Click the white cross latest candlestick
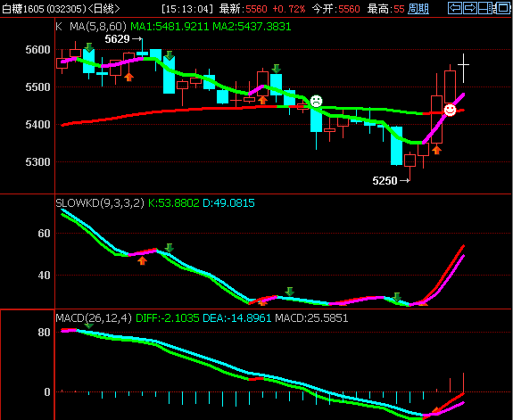This screenshot has height=420, width=513. [x=463, y=68]
